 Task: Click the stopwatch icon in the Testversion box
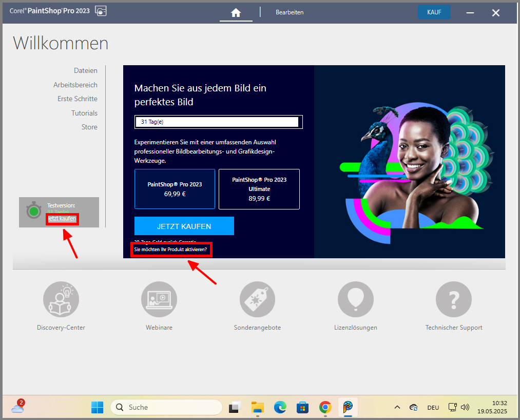pyautogui.click(x=33, y=211)
